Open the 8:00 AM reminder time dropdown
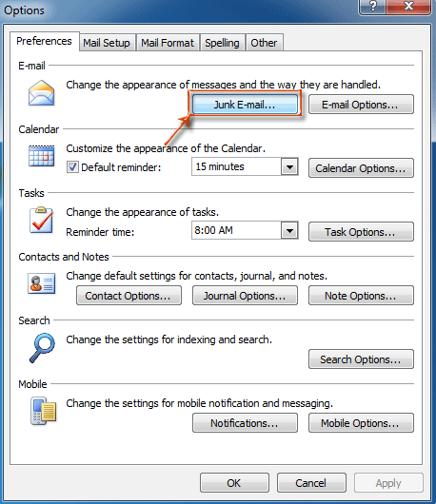436x504 pixels. (x=289, y=230)
